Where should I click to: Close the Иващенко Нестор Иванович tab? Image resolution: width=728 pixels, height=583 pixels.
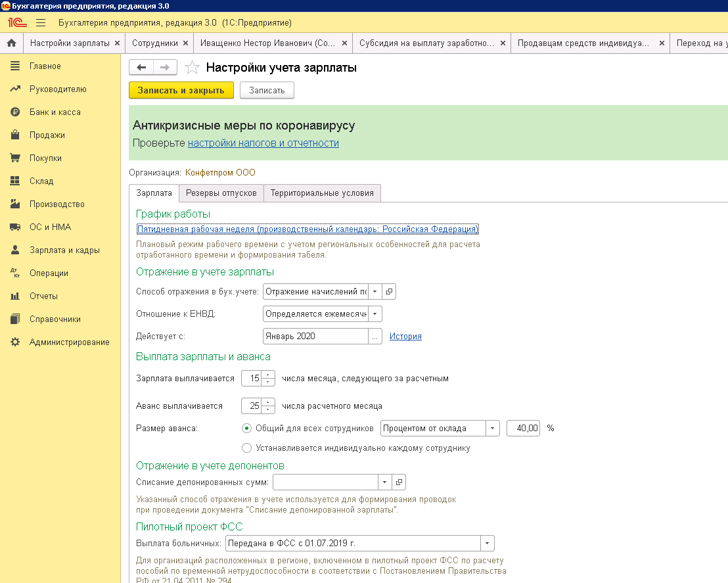click(344, 43)
